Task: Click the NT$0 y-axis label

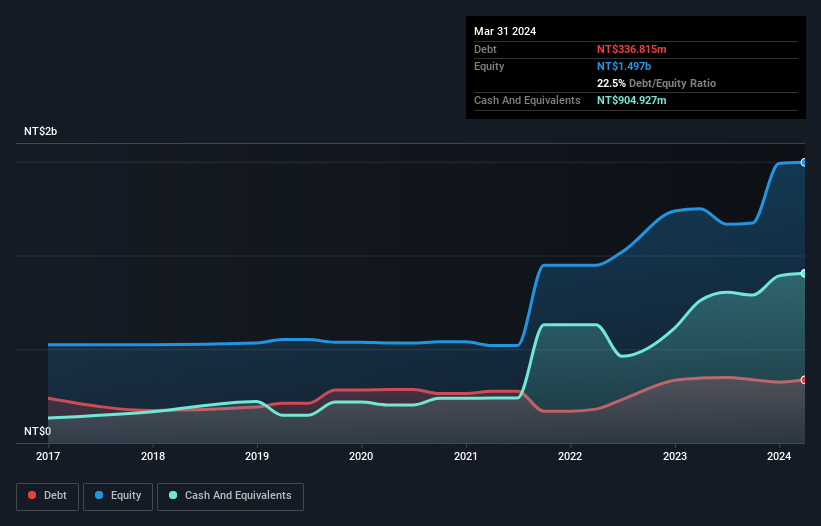Action: 38,431
